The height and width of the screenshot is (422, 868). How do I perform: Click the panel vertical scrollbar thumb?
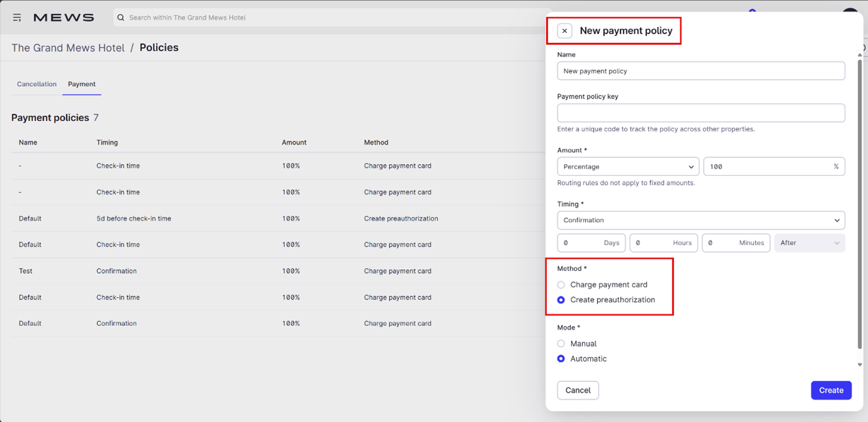[x=860, y=204]
